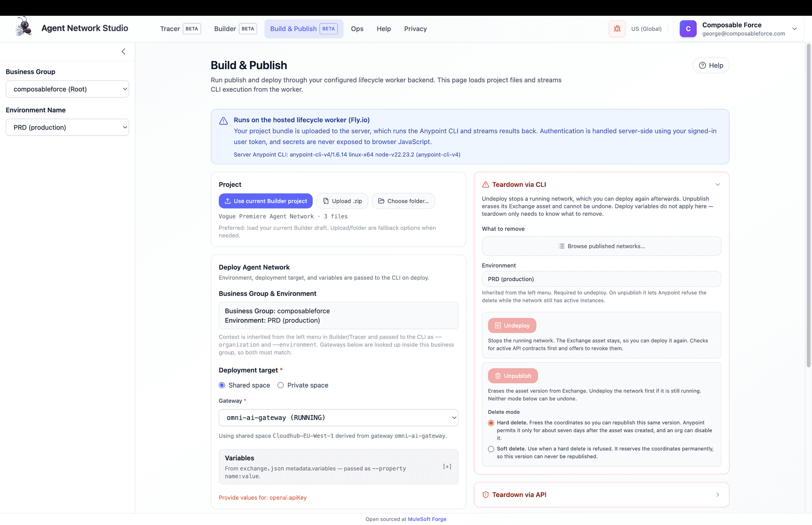Select Shared space radio option
812x525 pixels.
point(222,385)
